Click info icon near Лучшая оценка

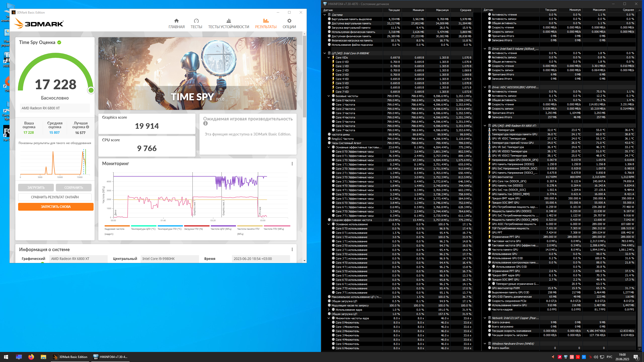click(x=88, y=127)
